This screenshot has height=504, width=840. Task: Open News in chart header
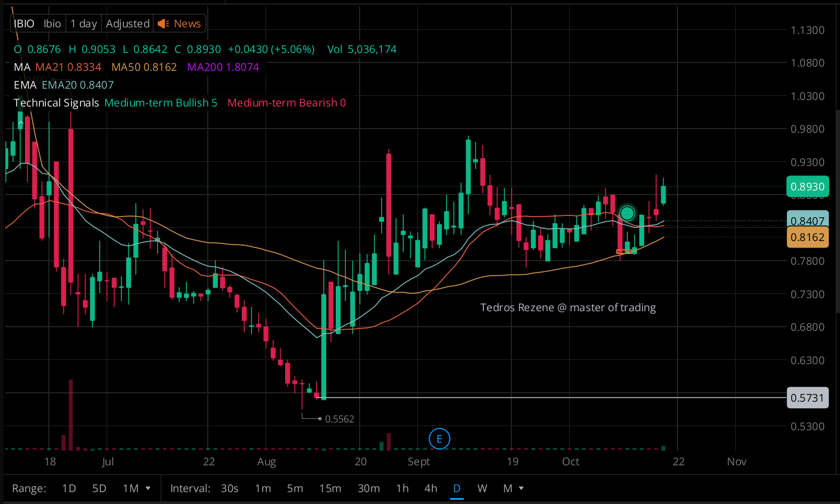point(187,24)
